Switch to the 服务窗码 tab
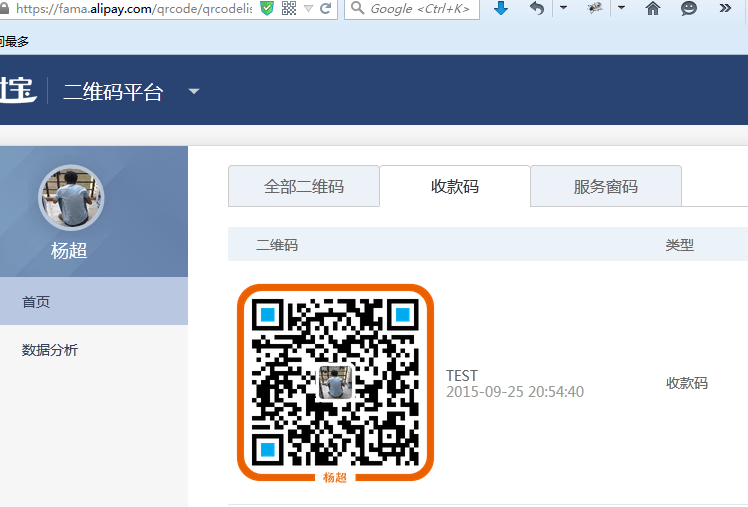 pos(605,186)
